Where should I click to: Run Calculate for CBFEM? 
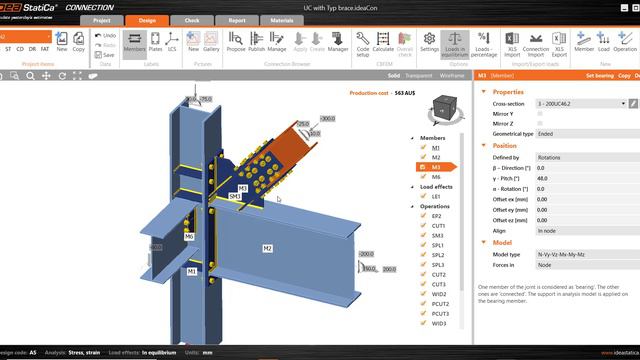pos(383,42)
